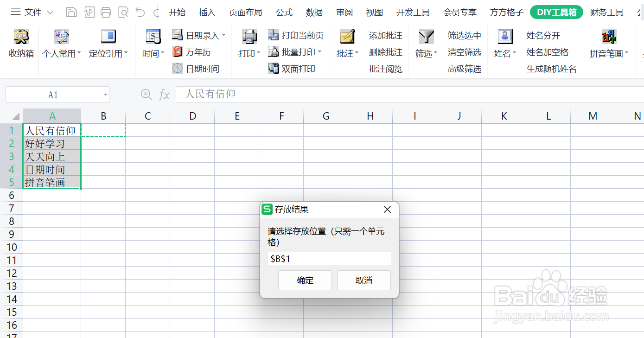Image resolution: width=644 pixels, height=338 pixels.
Task: Close the 存放结果 dialog
Action: (388, 210)
